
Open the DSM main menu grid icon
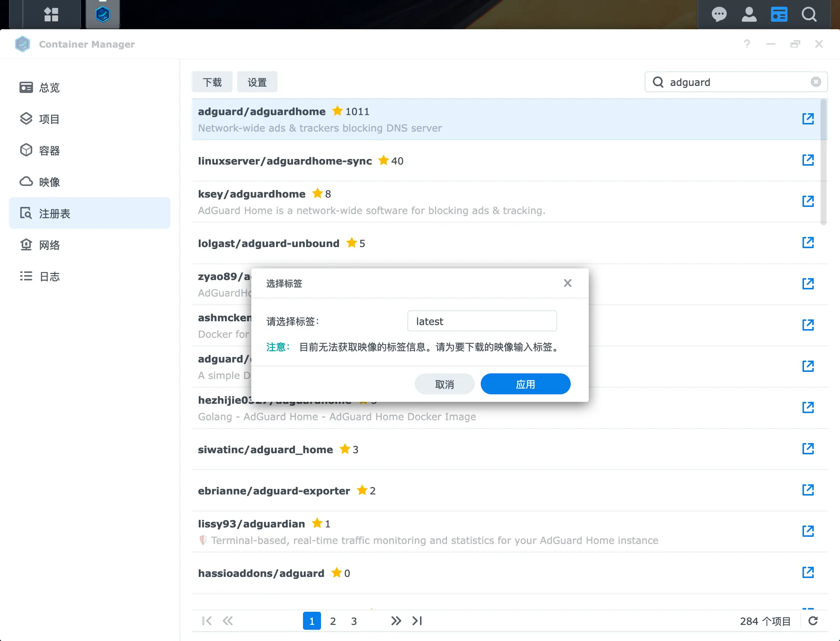[51, 15]
